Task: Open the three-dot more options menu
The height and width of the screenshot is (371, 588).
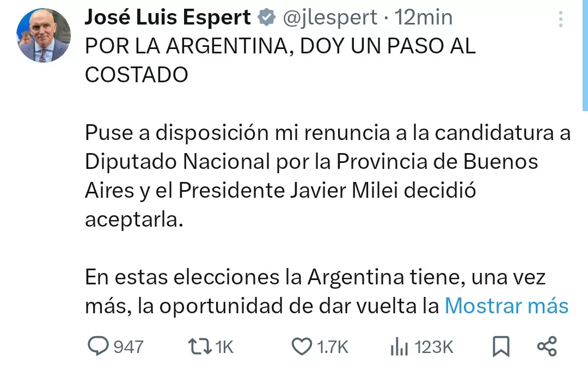Action: point(561,21)
